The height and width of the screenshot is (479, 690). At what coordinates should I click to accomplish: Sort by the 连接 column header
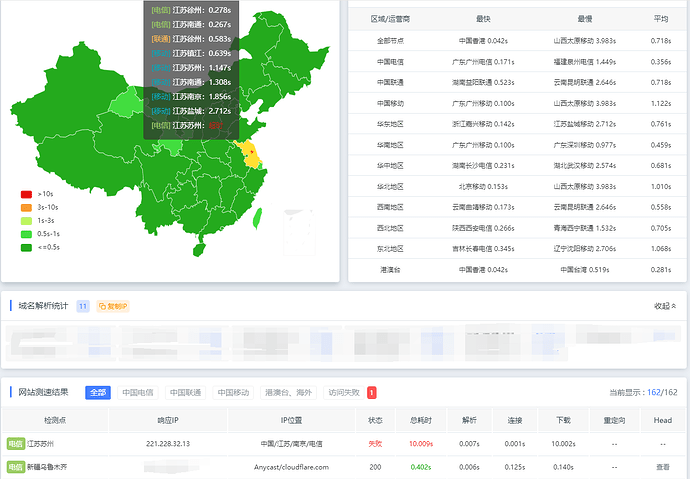[515, 420]
